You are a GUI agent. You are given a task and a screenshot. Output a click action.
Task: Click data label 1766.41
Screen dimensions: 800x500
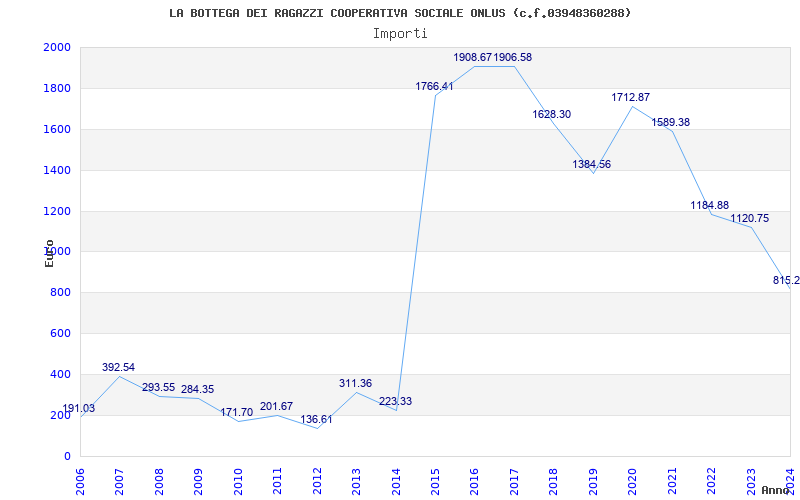pos(434,86)
